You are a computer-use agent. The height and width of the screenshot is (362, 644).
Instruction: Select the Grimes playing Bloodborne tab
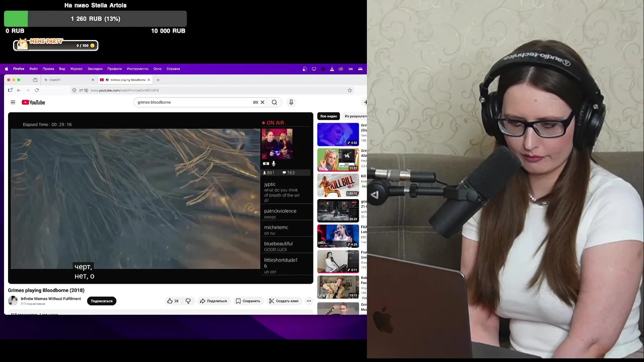125,80
